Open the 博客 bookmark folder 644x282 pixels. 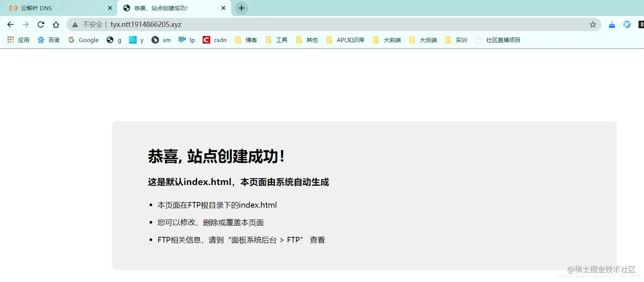coord(246,40)
